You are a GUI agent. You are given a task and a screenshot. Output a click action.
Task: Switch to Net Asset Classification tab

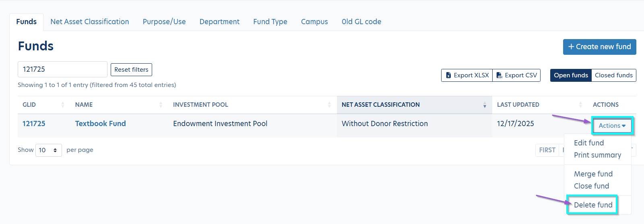[x=90, y=22]
